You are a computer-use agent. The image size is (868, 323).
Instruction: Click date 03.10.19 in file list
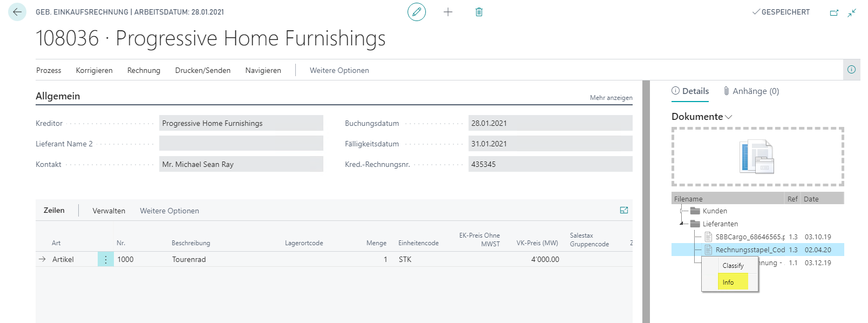tap(818, 237)
